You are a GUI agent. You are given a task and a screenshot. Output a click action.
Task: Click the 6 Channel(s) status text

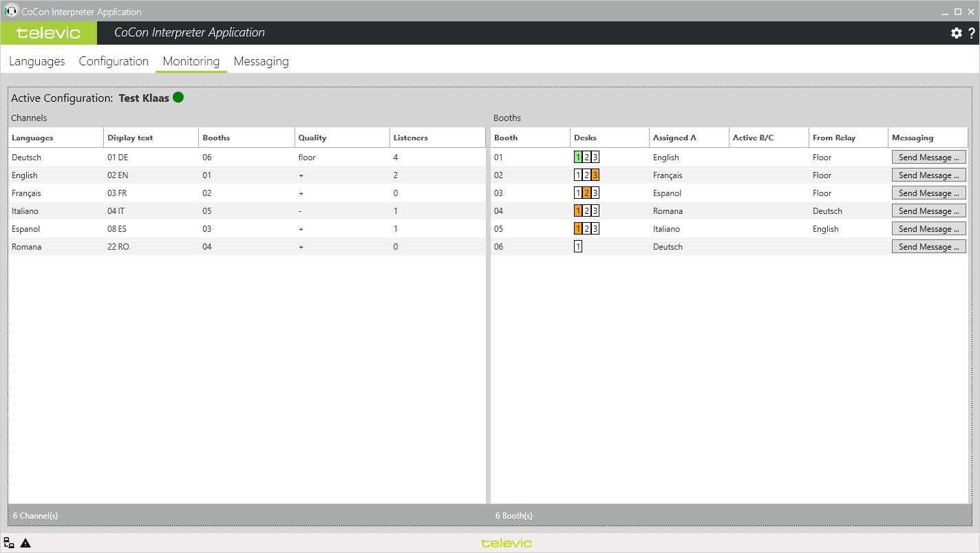point(36,515)
